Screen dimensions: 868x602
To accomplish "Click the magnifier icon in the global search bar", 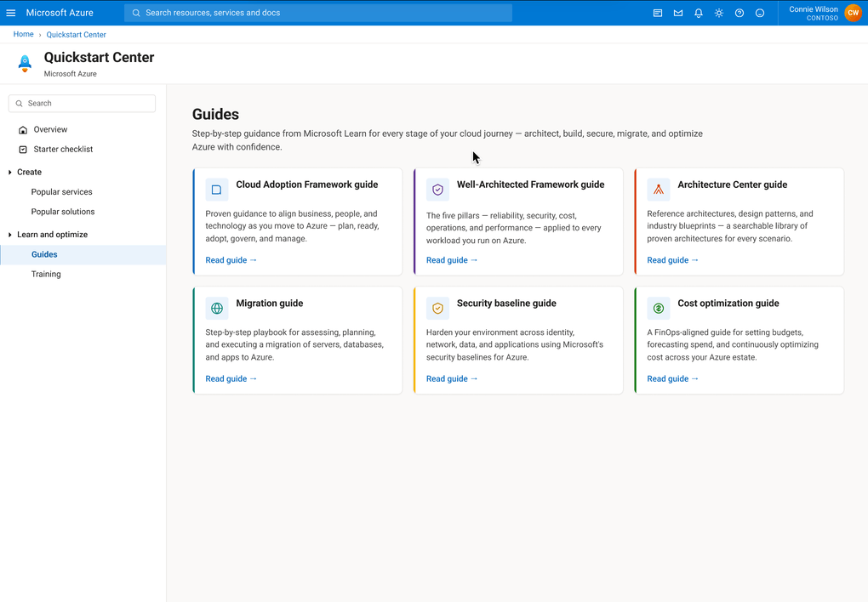I will tap(135, 13).
